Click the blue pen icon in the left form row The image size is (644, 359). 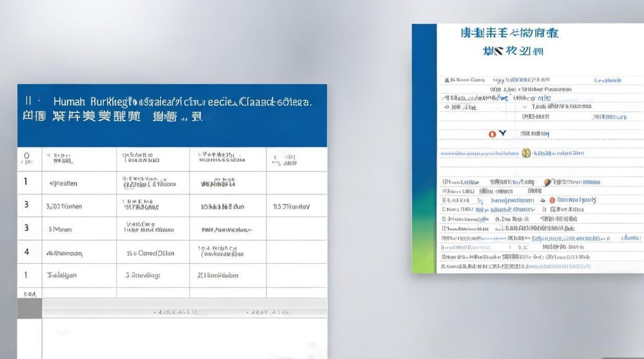481,201
